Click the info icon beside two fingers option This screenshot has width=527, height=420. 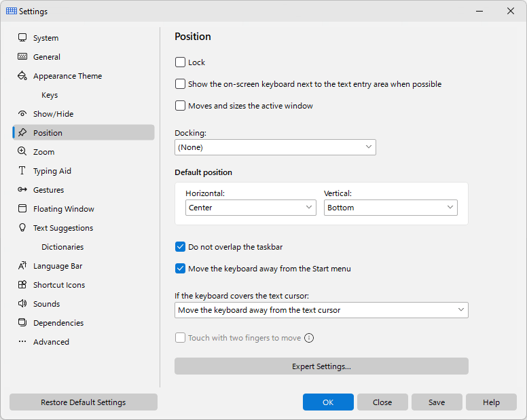pyautogui.click(x=309, y=338)
